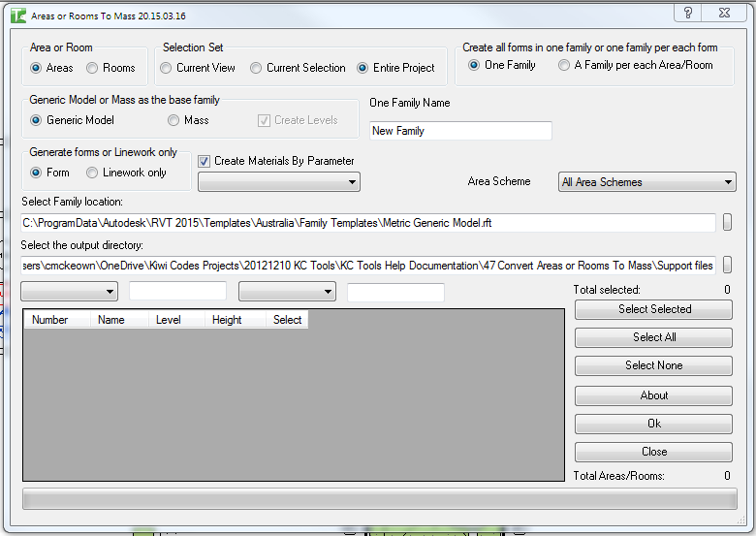Open the first filter dropdown above the table
The height and width of the screenshot is (536, 756).
point(69,292)
